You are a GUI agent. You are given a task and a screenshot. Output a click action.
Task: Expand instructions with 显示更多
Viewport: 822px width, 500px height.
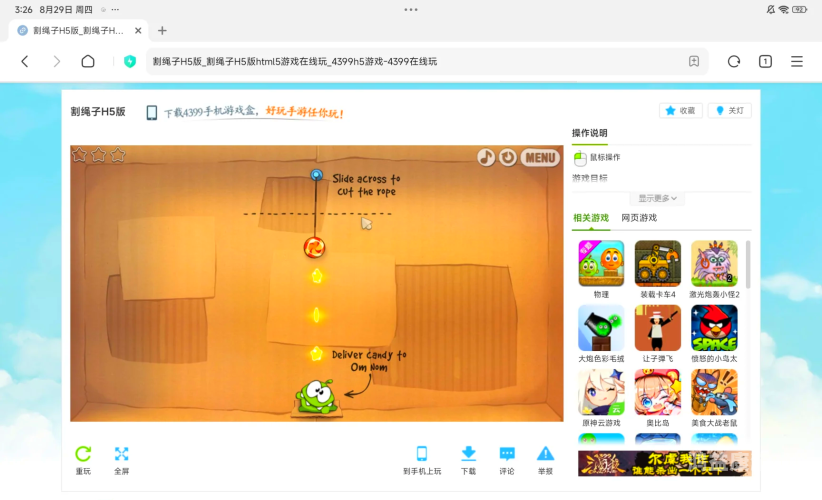coord(657,198)
